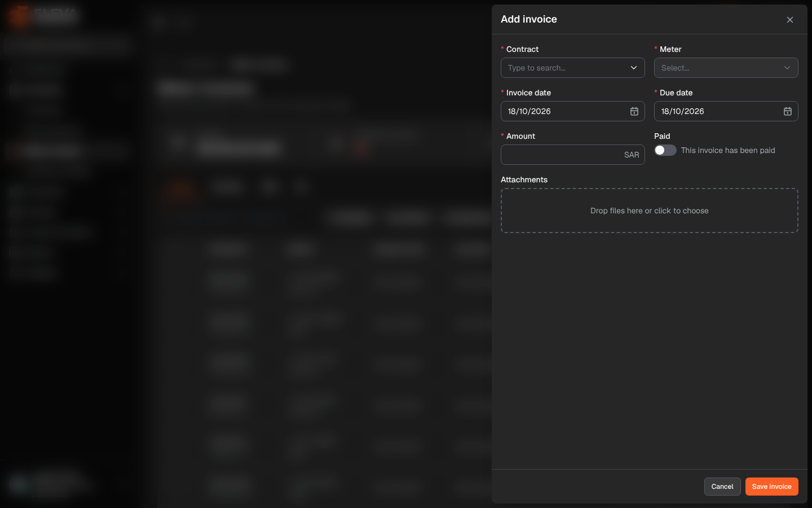This screenshot has width=812, height=508.
Task: Click the "This invoice has been paid" label
Action: (728, 150)
